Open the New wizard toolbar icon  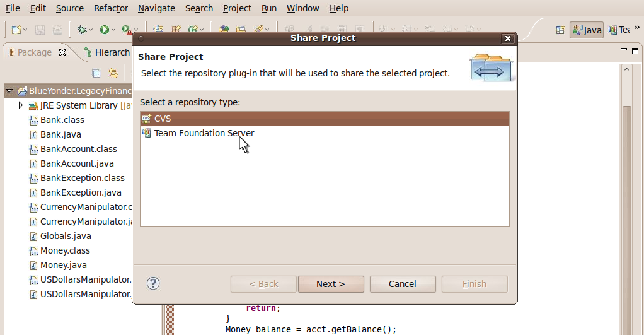pos(16,30)
